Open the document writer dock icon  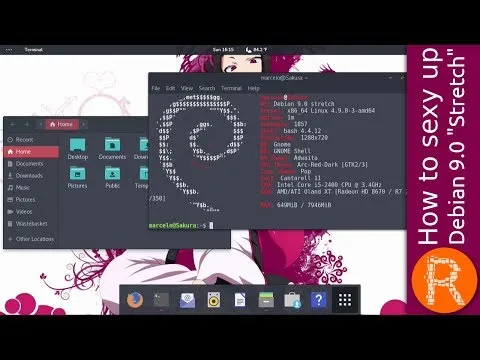coord(240,300)
